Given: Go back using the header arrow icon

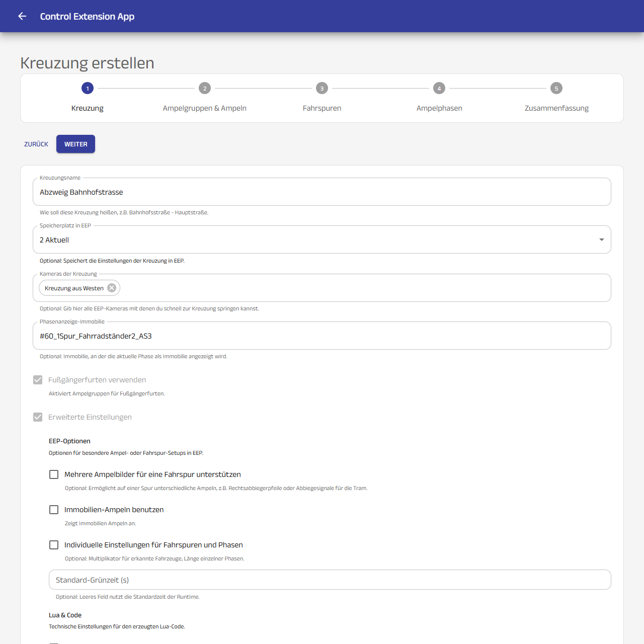Looking at the screenshot, I should [22, 16].
